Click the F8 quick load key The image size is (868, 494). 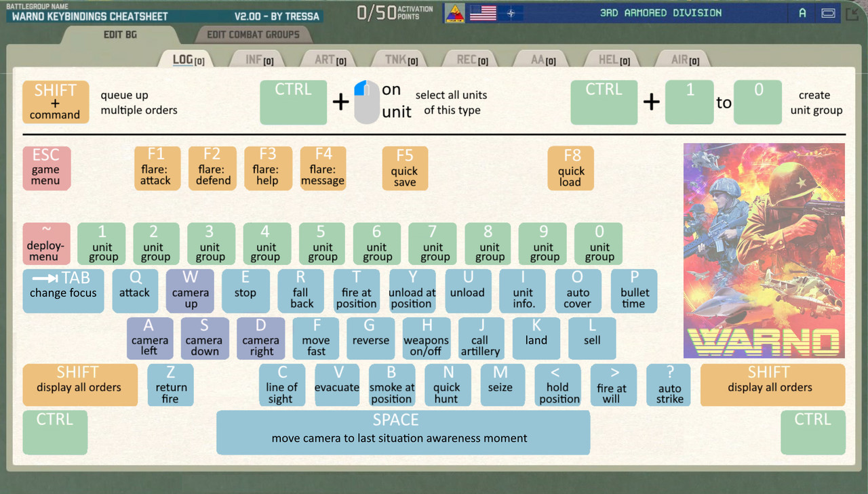point(570,167)
